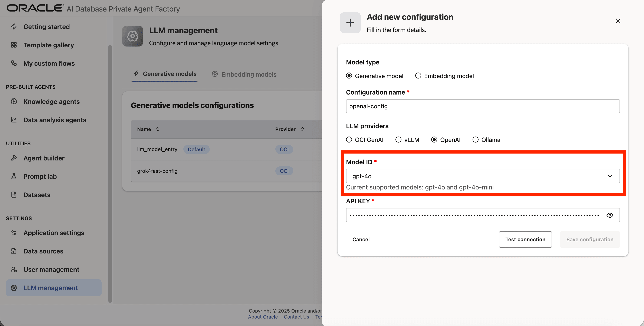Image resolution: width=644 pixels, height=326 pixels.
Task: Click the Datasets document icon
Action: click(x=14, y=195)
